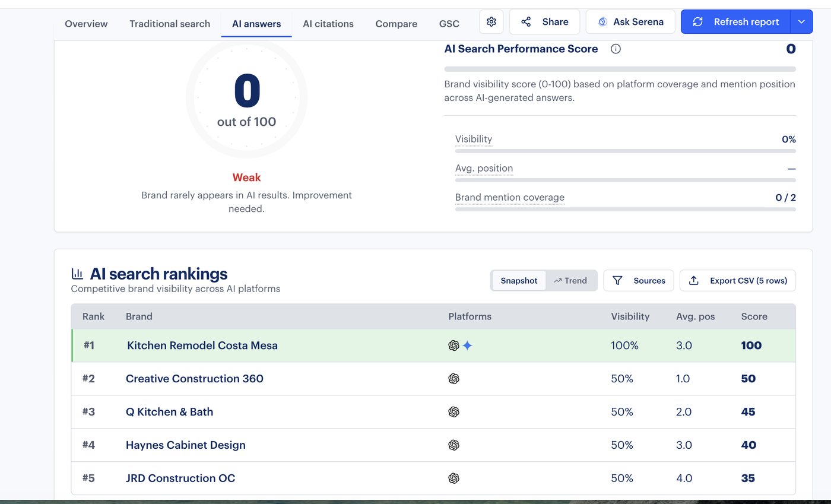Open the Traditional search tab
Screen dimensions: 831x504
click(x=170, y=24)
